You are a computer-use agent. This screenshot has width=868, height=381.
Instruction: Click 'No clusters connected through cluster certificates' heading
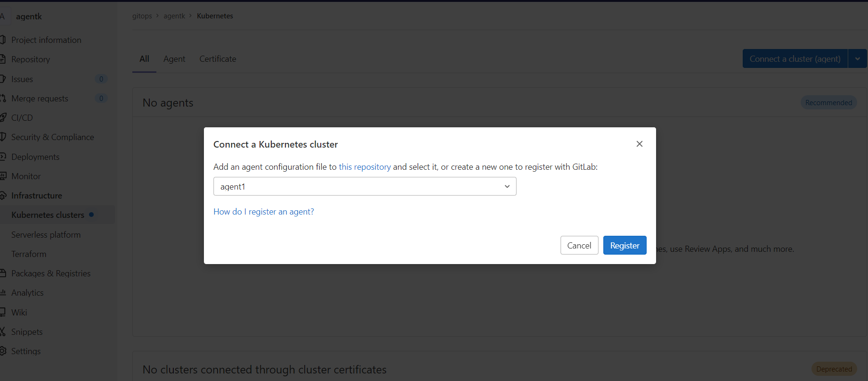265,370
